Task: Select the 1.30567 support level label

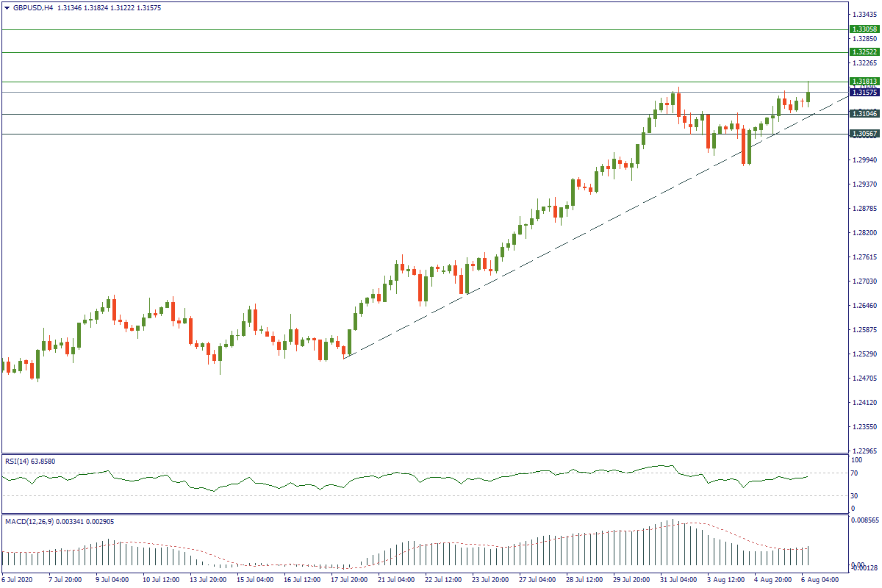Action: [864, 134]
